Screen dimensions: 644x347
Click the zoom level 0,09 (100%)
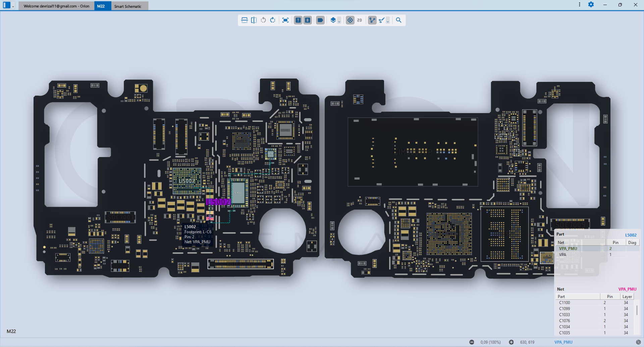coord(490,342)
